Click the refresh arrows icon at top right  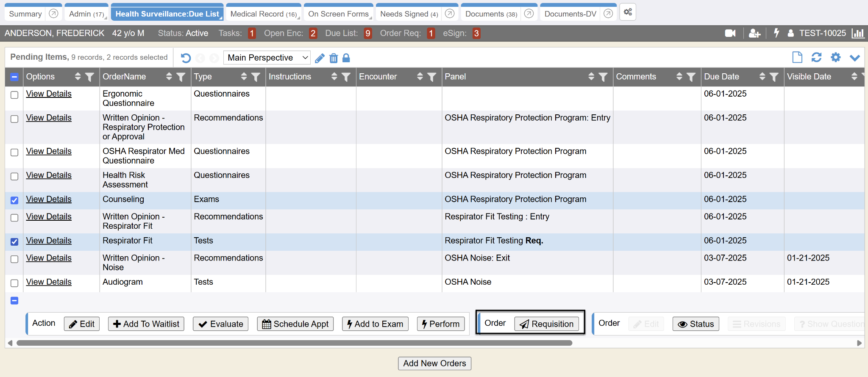coord(816,57)
